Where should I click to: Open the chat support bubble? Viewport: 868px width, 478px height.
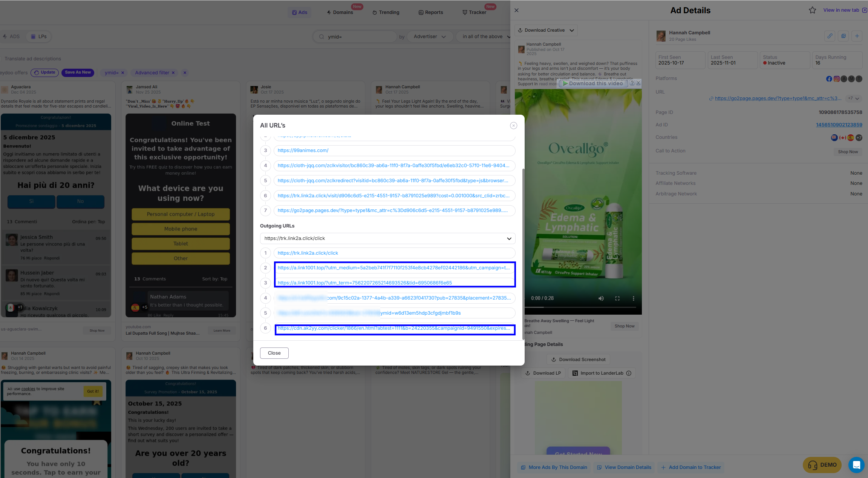tap(856, 465)
